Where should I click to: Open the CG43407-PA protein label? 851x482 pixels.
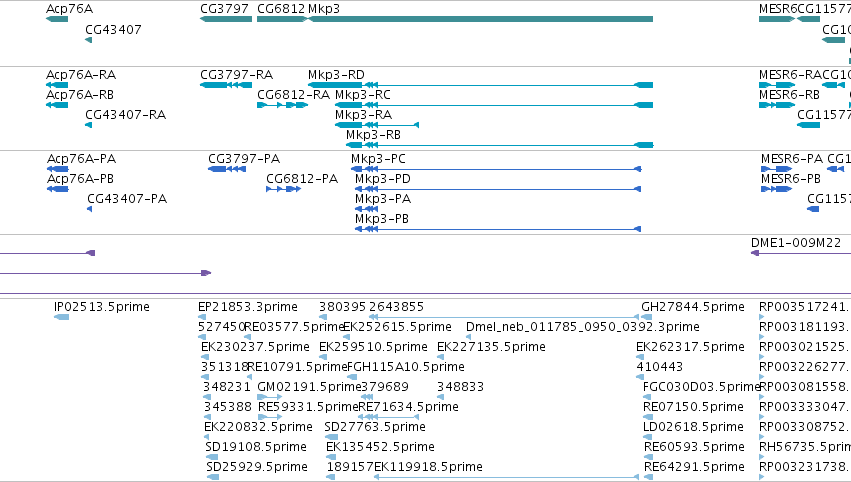tap(127, 199)
